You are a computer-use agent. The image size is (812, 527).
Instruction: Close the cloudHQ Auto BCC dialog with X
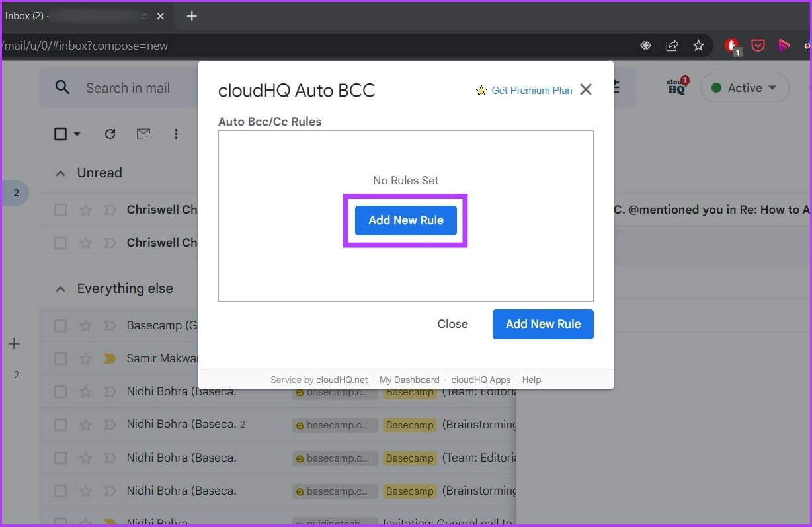(x=586, y=89)
